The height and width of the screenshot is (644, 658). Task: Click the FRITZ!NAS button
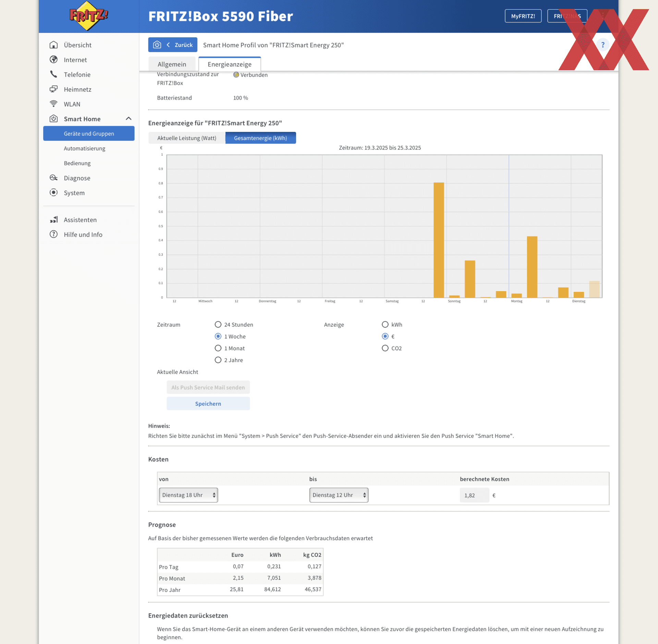[x=567, y=16]
